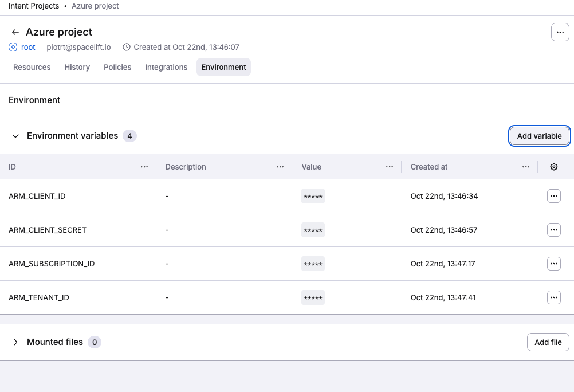Open the root space link

coord(27,47)
